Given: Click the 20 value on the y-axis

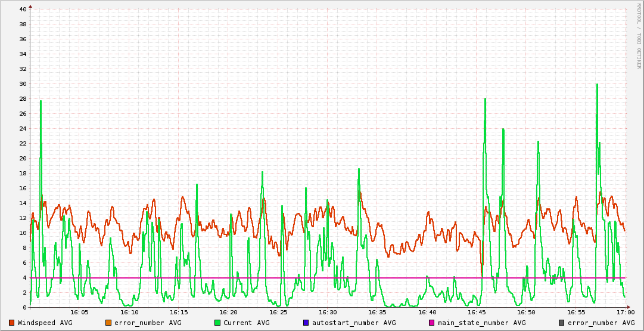Looking at the screenshot, I should coord(23,158).
